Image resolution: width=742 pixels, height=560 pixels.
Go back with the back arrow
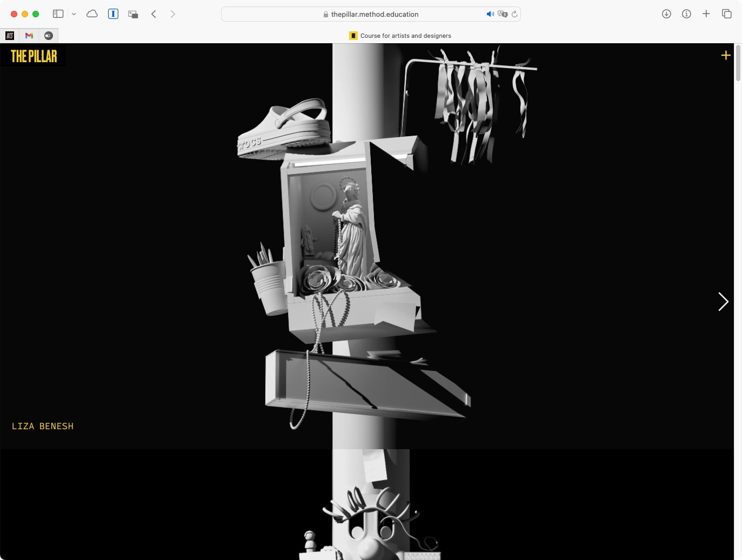coord(153,14)
